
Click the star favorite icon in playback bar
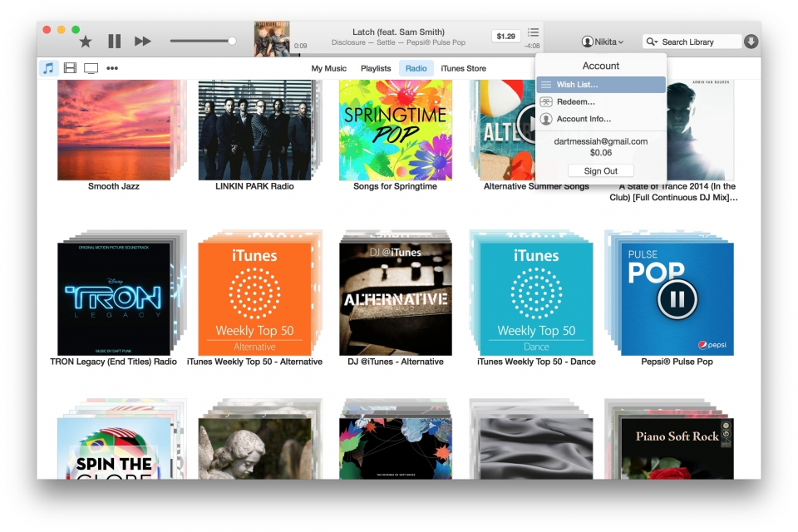tap(85, 42)
